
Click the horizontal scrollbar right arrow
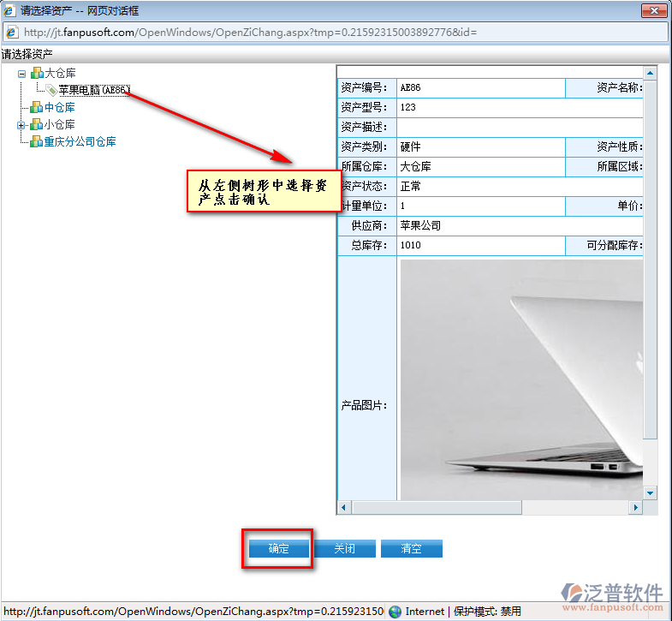tap(635, 508)
